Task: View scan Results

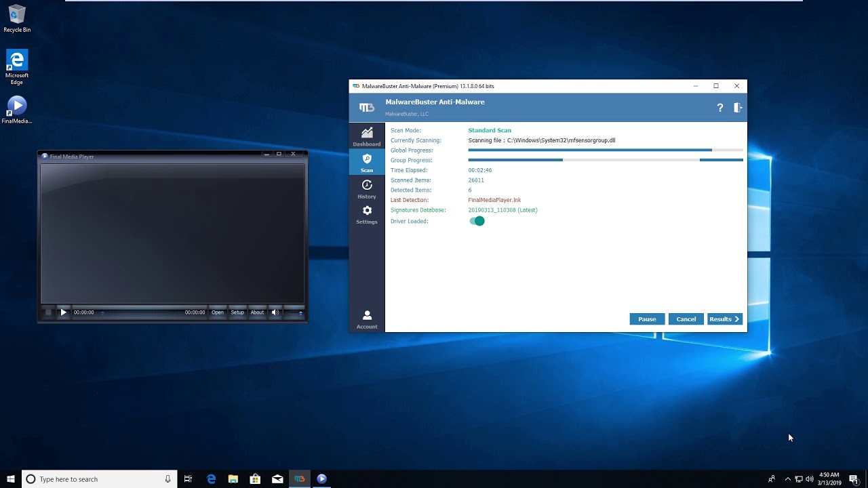Action: (x=725, y=319)
